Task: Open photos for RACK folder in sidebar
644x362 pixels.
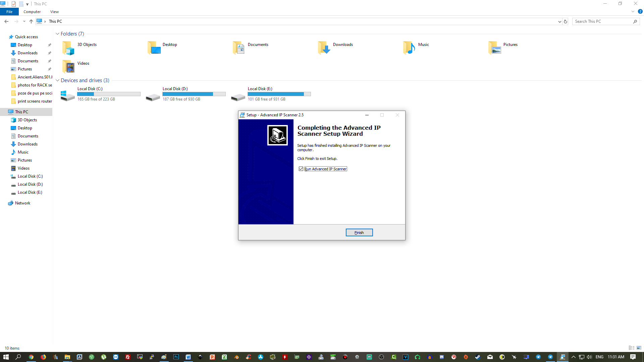Action: pyautogui.click(x=35, y=85)
